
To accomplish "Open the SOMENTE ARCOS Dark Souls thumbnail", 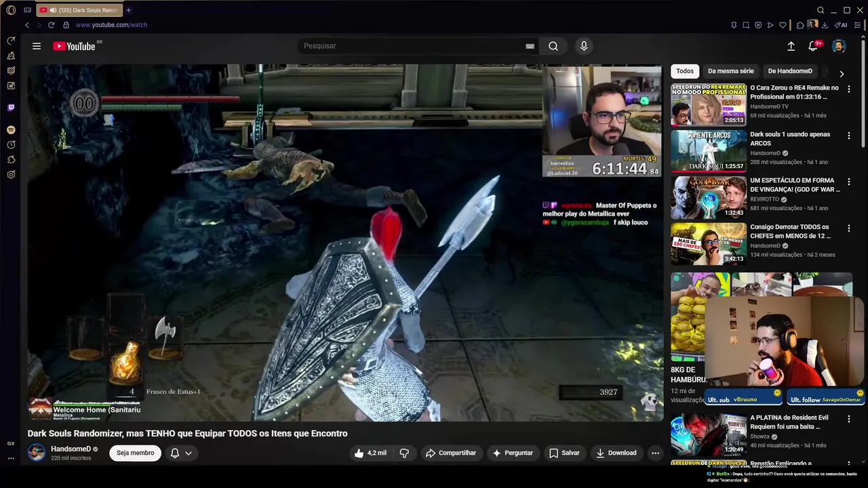I will [x=709, y=150].
